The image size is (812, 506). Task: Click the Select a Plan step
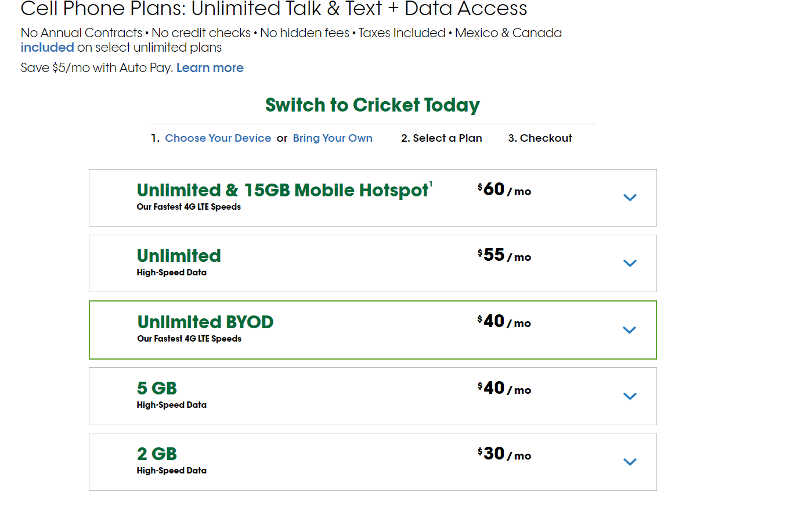coord(441,138)
